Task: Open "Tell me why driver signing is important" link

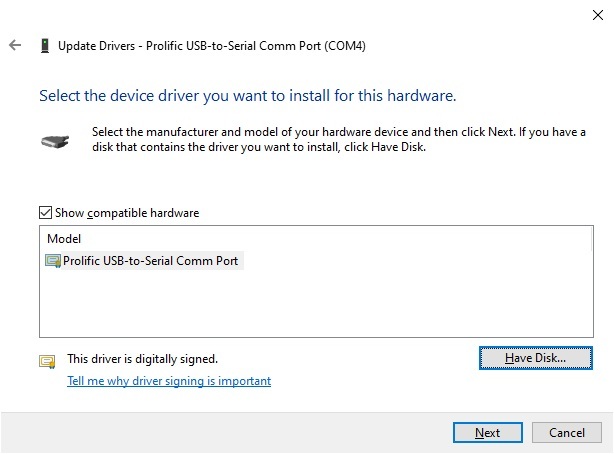Action: 168,381
